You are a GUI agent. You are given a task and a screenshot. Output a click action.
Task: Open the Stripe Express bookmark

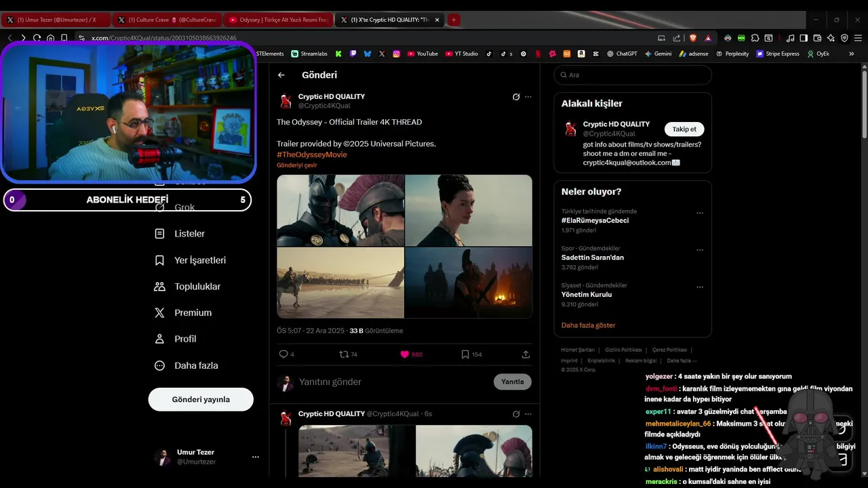(x=778, y=54)
